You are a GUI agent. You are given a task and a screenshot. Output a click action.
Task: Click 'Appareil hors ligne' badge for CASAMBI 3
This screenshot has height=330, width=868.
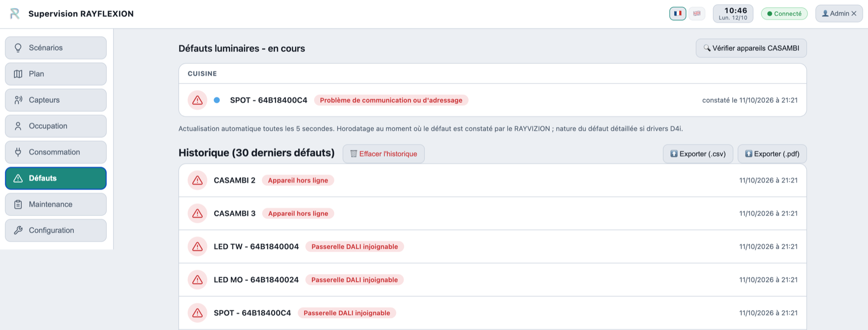298,213
